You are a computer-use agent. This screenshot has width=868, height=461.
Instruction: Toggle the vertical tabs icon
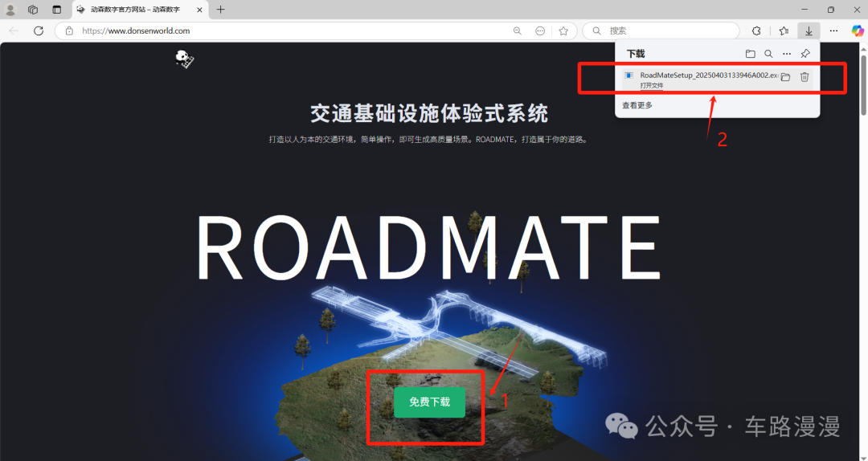tap(56, 10)
